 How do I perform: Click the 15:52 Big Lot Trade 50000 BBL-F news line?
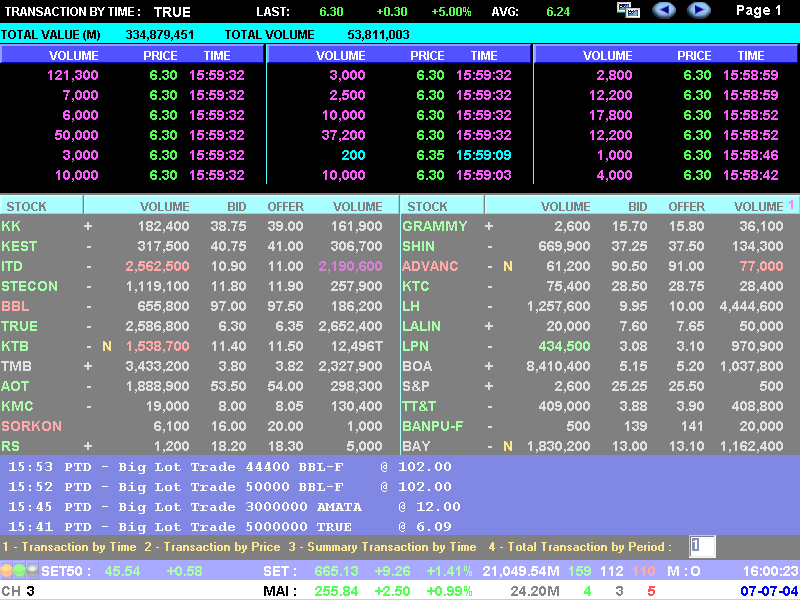[230, 487]
